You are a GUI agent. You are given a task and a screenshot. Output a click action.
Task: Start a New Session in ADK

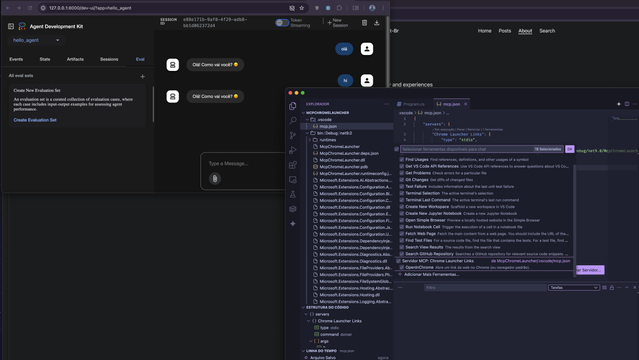click(338, 22)
